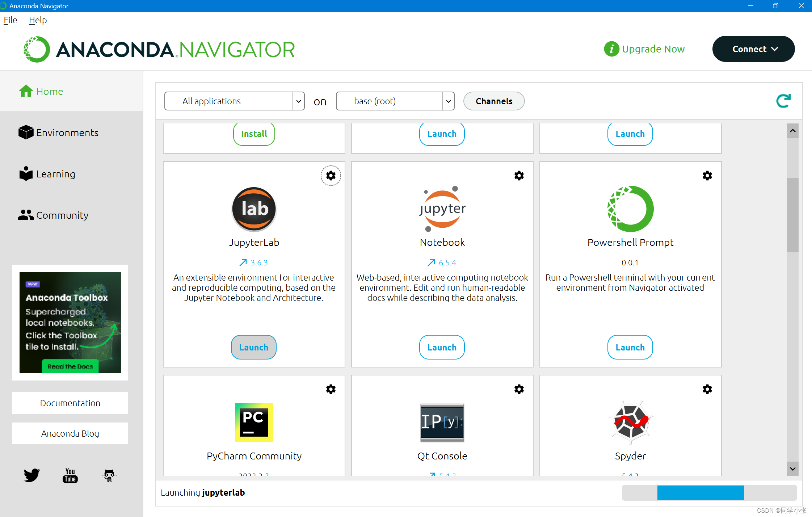The image size is (812, 517).
Task: Open Anaconda Twitter page icon
Action: (x=32, y=475)
